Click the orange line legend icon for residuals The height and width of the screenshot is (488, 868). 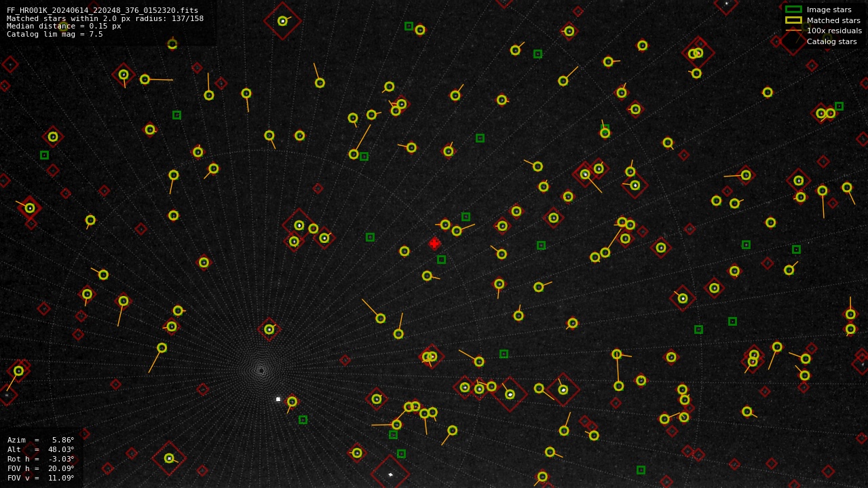(x=793, y=31)
